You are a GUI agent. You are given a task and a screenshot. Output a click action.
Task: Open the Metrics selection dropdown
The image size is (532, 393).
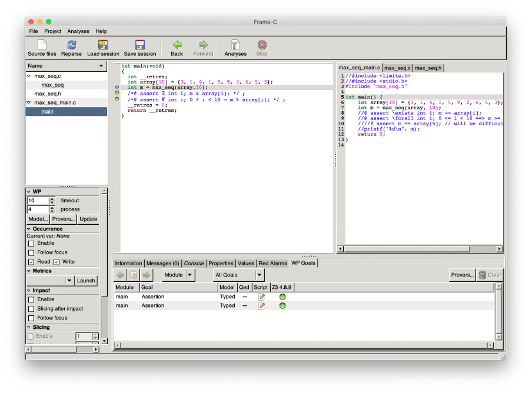(x=50, y=281)
